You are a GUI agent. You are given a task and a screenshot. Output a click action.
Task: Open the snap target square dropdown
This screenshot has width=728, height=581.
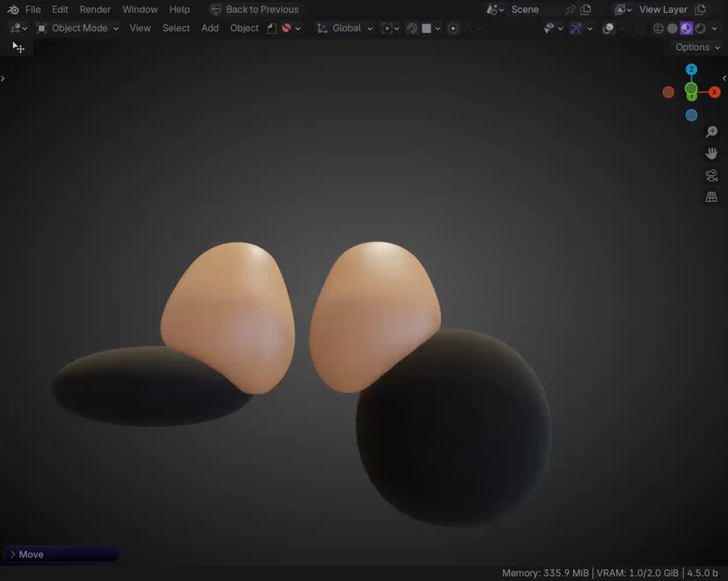pos(431,28)
